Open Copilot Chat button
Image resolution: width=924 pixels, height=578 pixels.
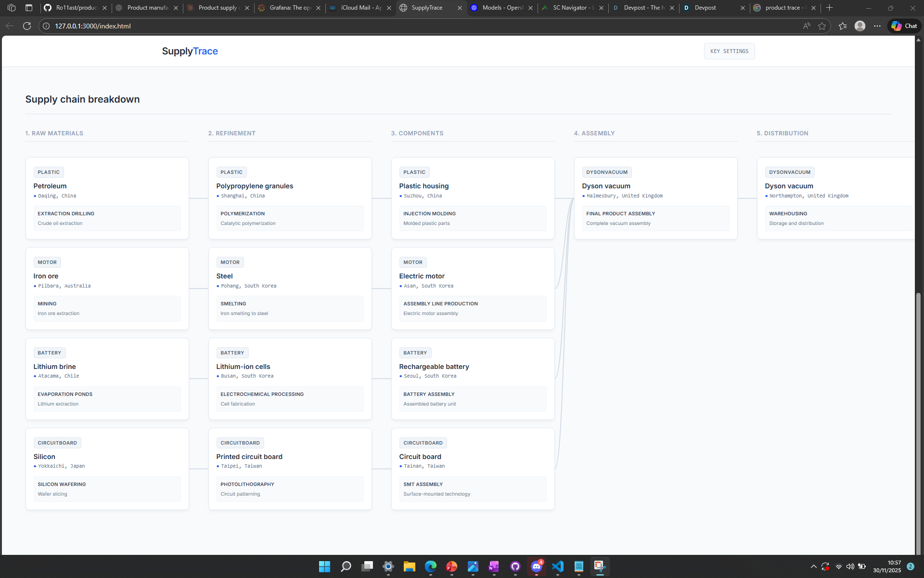pos(904,26)
